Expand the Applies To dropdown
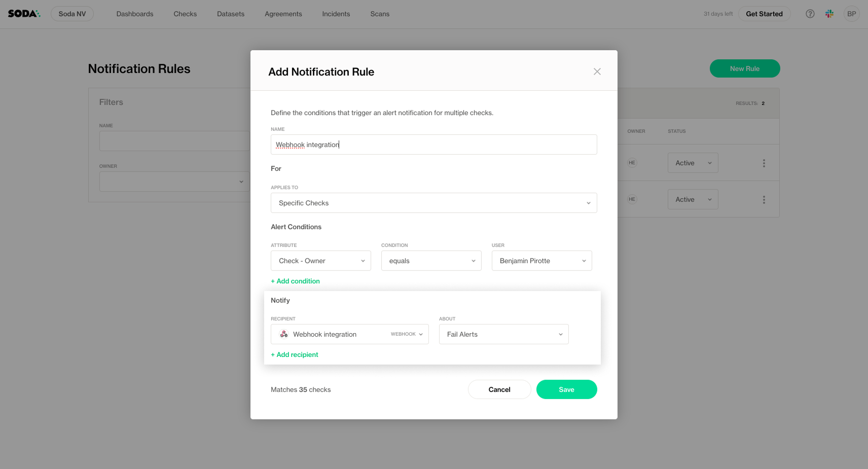Viewport: 868px width, 469px height. (433, 203)
